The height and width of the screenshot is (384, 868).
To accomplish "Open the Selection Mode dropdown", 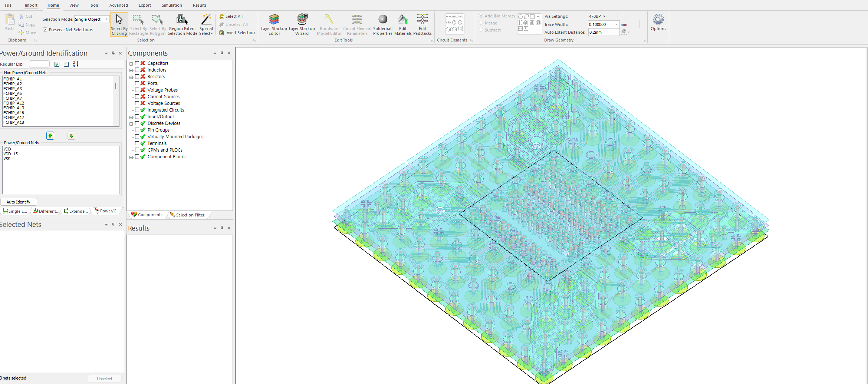I will coord(106,19).
